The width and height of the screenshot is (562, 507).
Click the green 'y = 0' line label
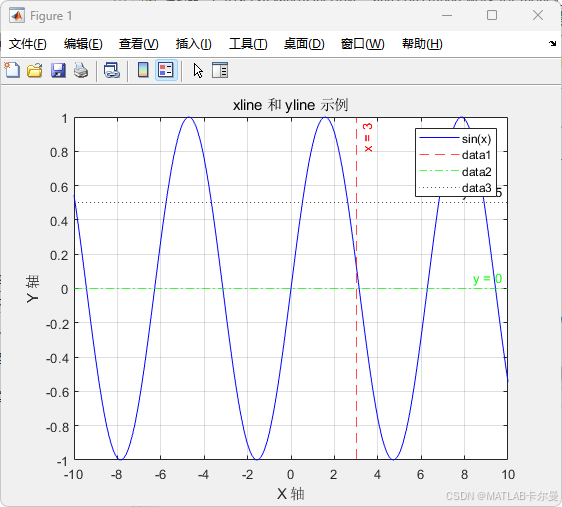coord(487,279)
